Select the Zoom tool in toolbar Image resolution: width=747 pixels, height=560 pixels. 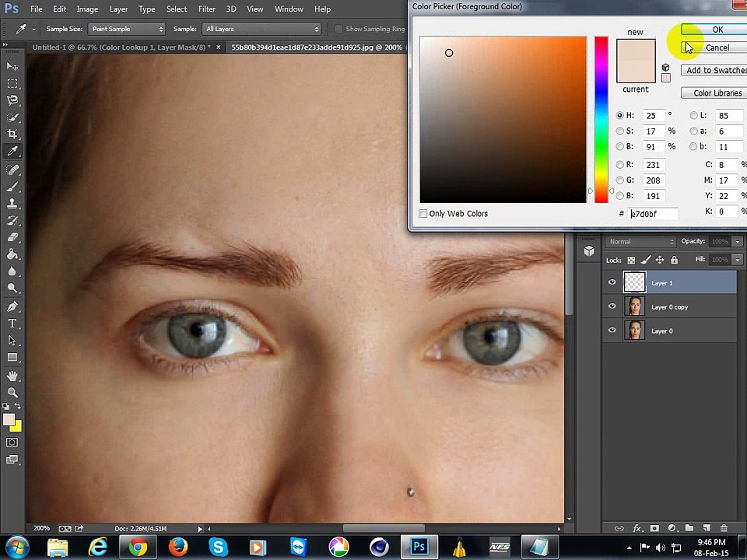[x=12, y=392]
